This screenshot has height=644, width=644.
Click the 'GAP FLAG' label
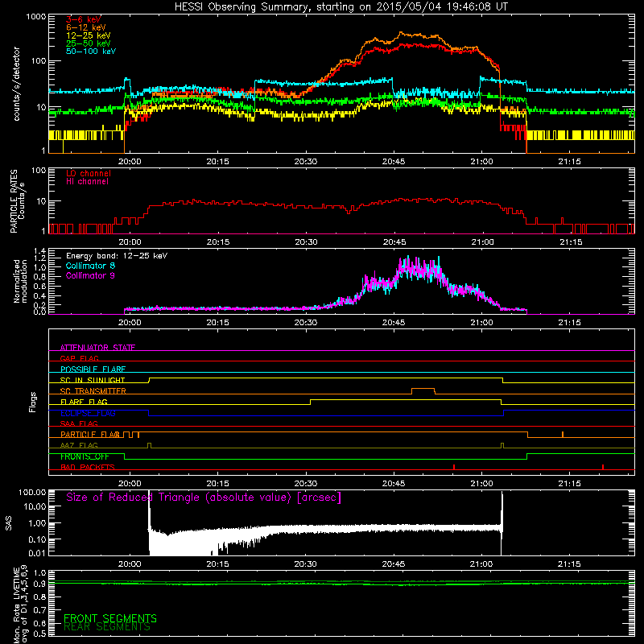[x=80, y=358]
